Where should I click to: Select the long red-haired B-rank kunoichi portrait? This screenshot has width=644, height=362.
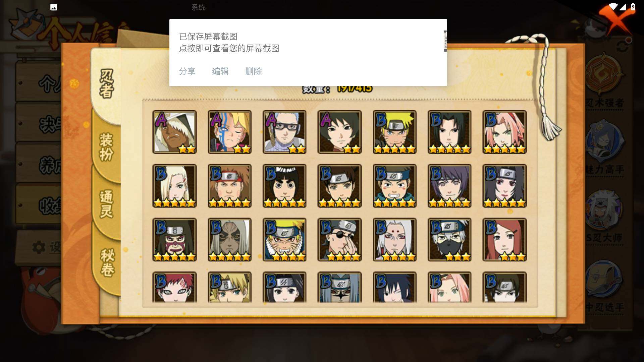504,240
